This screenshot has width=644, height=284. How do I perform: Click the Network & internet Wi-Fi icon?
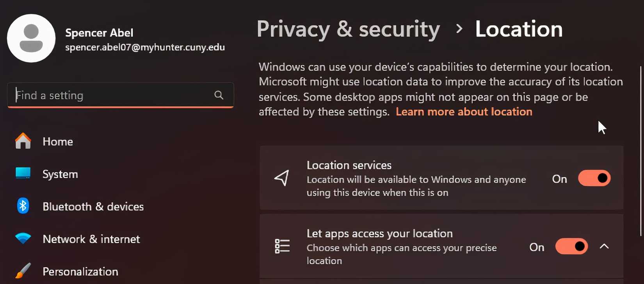(23, 239)
